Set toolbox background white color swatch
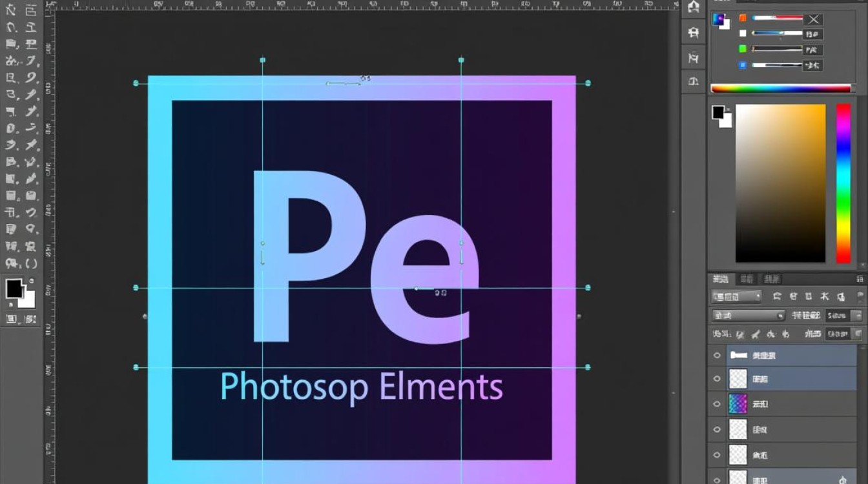 pos(28,299)
